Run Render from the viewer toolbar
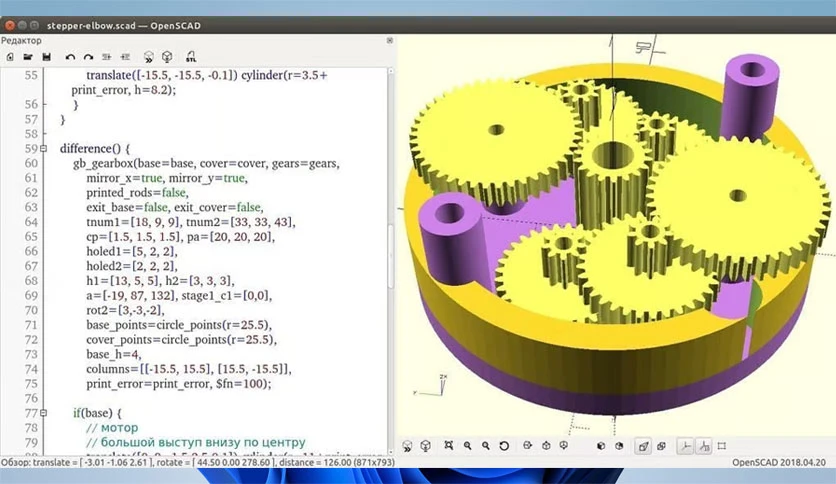Screen dimensions: 836x484 point(425,446)
